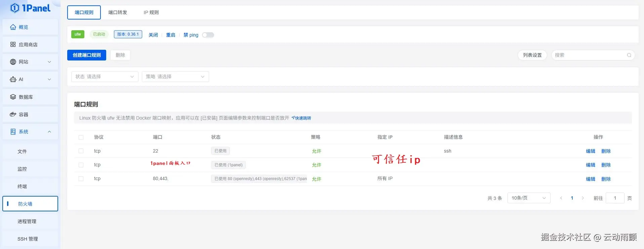This screenshot has height=249, width=644.
Task: Expand the 网站 sidebar menu
Action: click(49, 62)
